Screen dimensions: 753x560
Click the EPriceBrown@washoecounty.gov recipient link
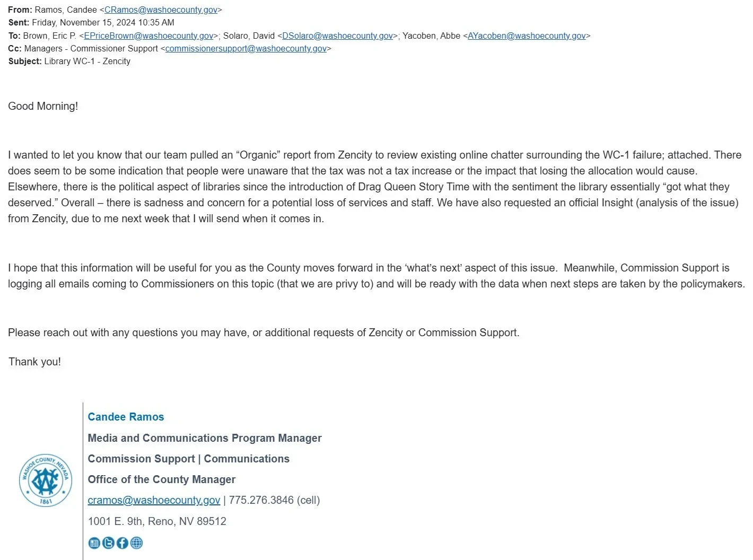pos(148,36)
